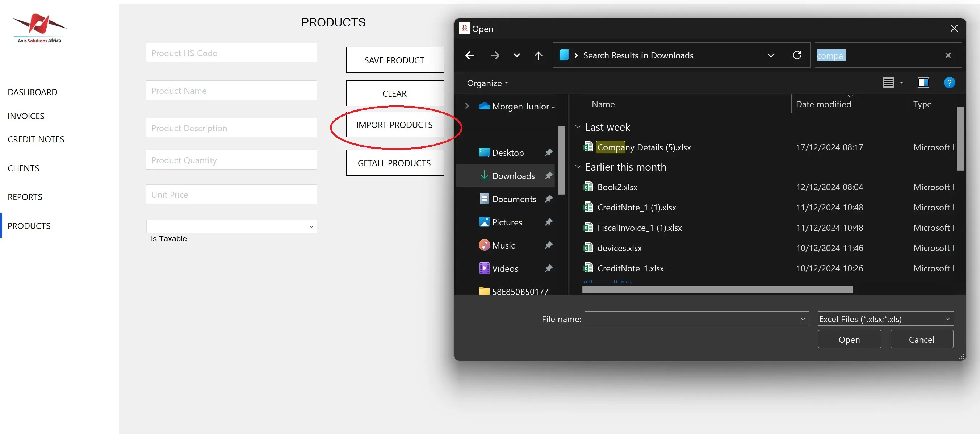Click the navigation pane scrollbar

[561, 160]
